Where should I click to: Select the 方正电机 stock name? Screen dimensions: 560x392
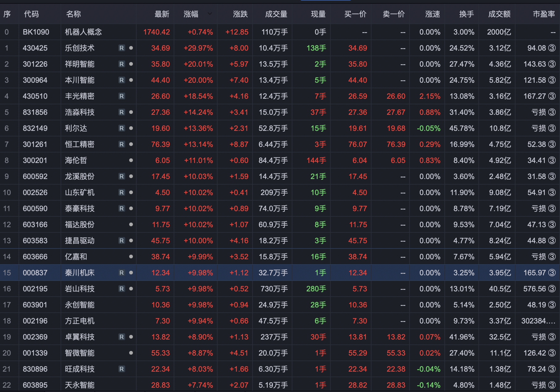[x=79, y=321]
